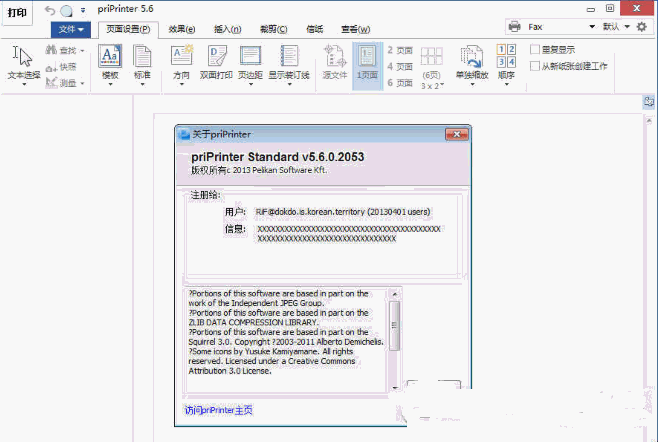Click the license text scroll-down arrow

[x=394, y=388]
